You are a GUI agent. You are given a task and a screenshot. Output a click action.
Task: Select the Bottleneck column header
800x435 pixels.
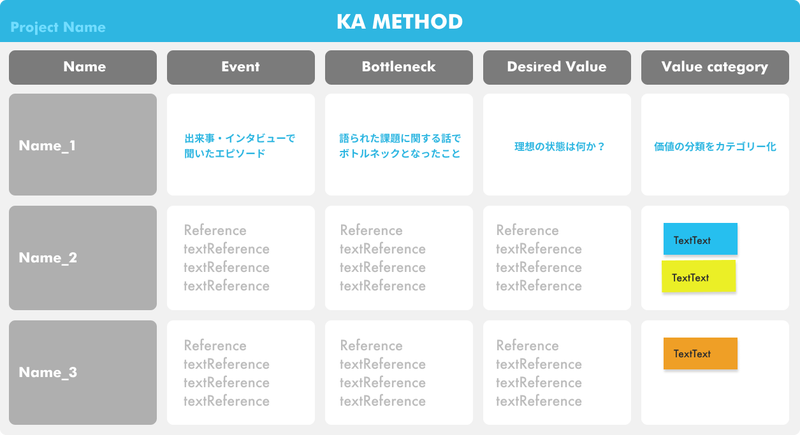point(399,67)
